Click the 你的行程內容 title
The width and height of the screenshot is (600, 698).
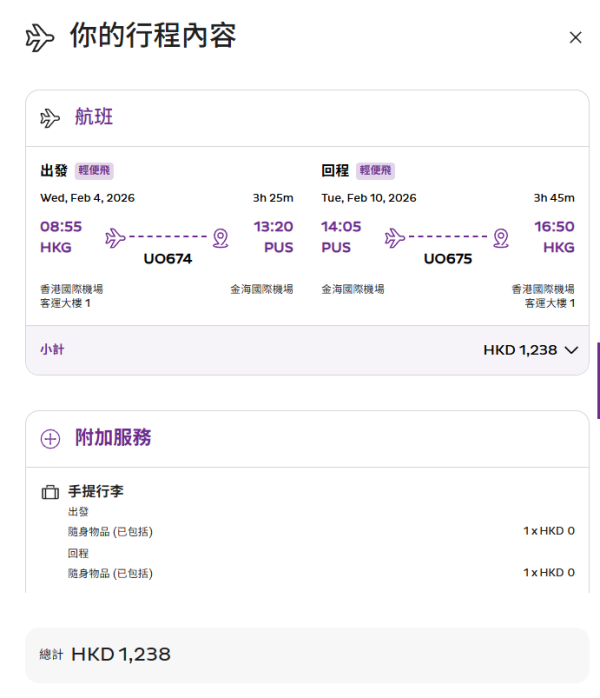click(153, 36)
